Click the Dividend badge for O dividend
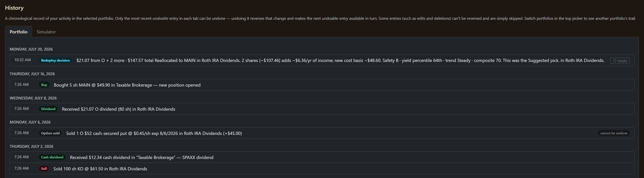Screen dimensions: 644x178 (48, 109)
